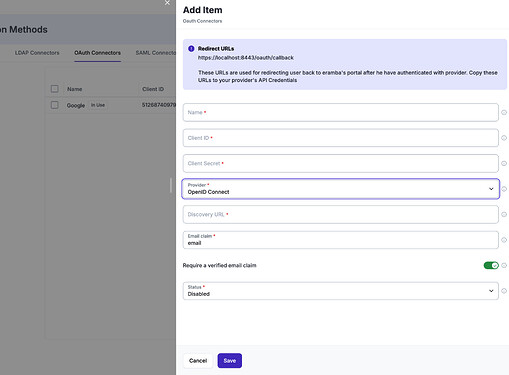Viewport: 509px width, 375px height.
Task: Select the OAuth Connectors tab
Action: coord(97,53)
